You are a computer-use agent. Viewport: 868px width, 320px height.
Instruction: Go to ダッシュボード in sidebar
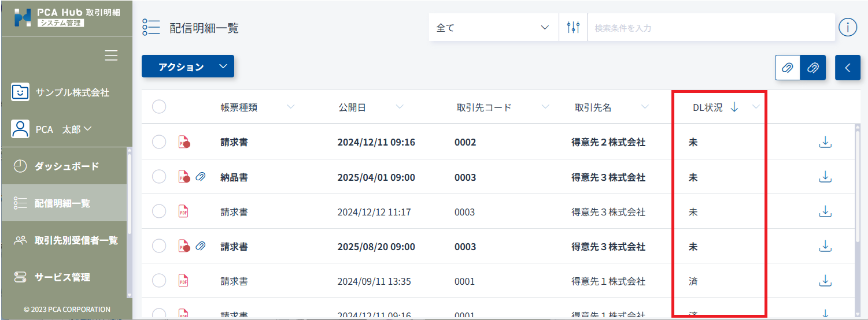coord(64,166)
